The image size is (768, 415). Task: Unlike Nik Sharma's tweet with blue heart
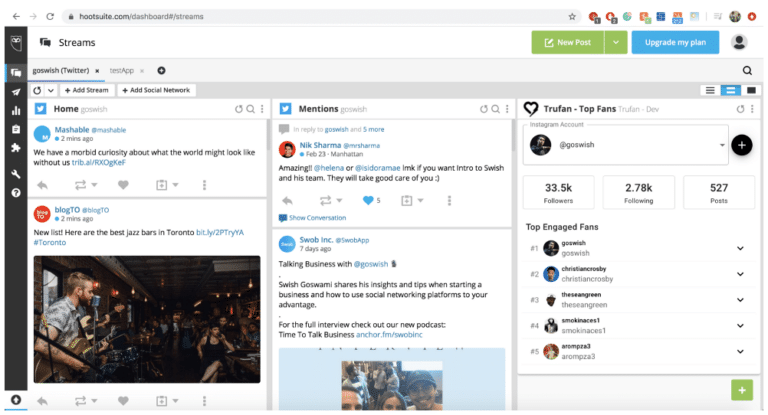(x=368, y=200)
